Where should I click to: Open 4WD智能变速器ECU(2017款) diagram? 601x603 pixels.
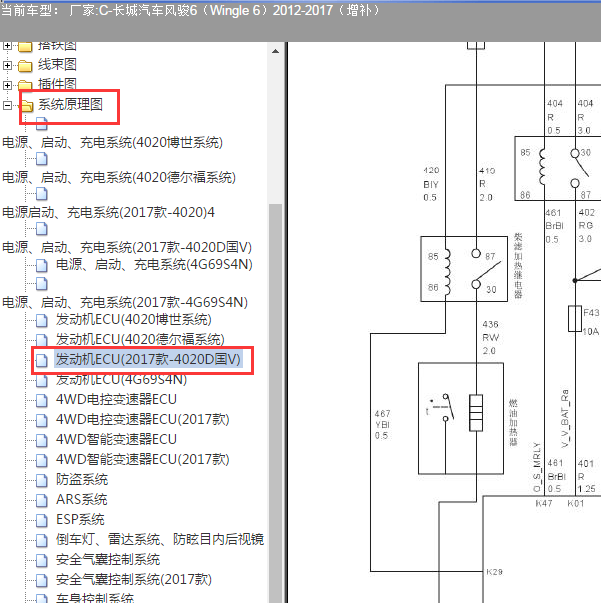[143, 460]
